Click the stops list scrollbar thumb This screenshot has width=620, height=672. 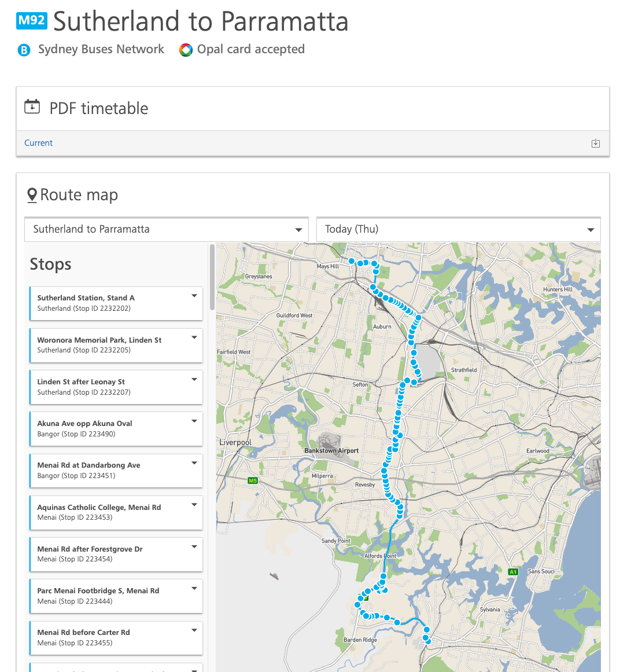212,277
